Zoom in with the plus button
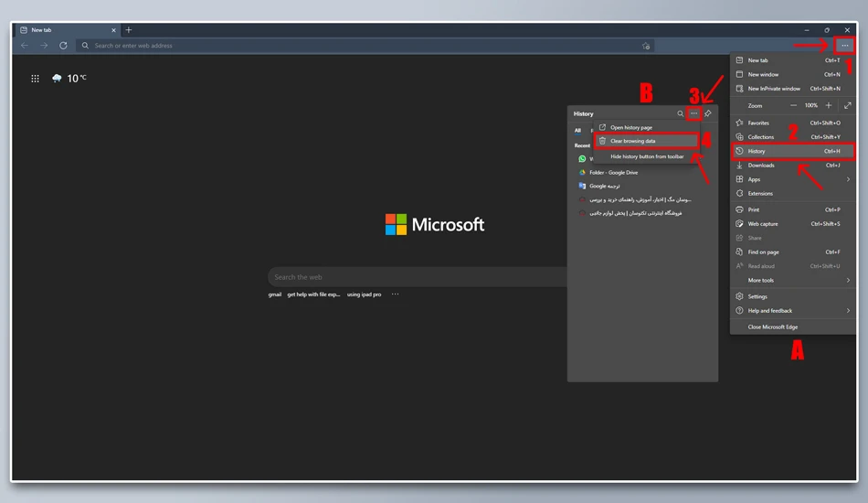 829,105
